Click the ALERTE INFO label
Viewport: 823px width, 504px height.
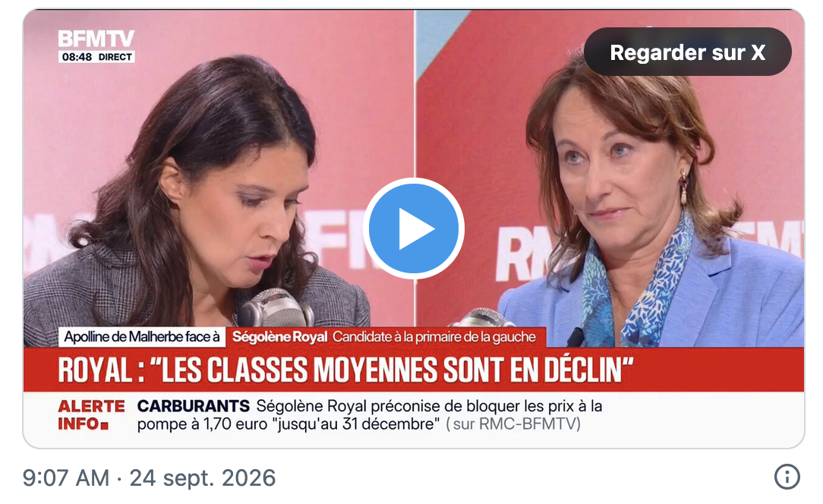pos(91,414)
